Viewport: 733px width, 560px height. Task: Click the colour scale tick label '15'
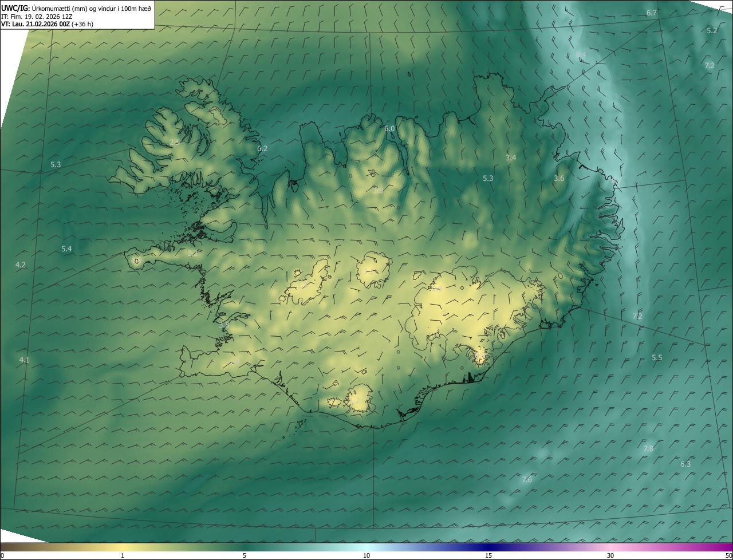[x=488, y=555]
